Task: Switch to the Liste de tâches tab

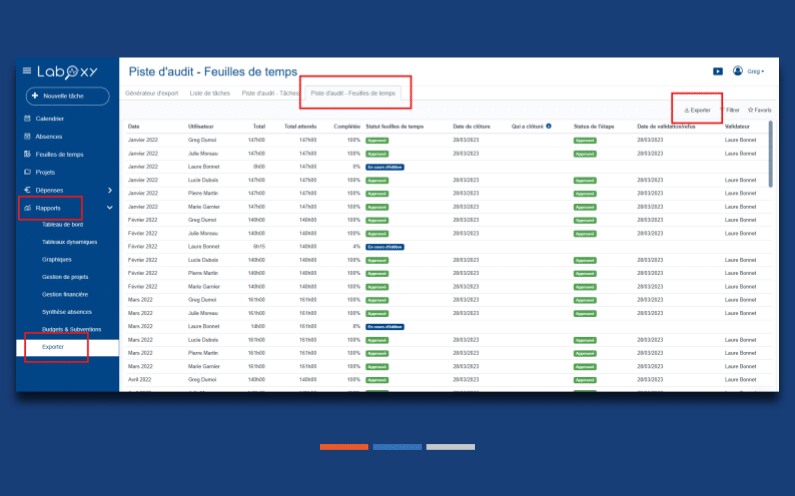Action: point(210,93)
